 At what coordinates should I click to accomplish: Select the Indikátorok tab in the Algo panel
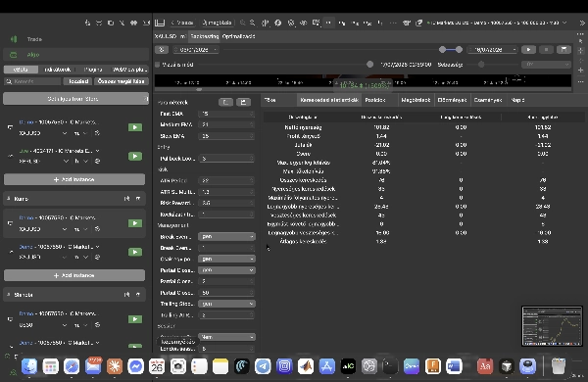pos(58,70)
